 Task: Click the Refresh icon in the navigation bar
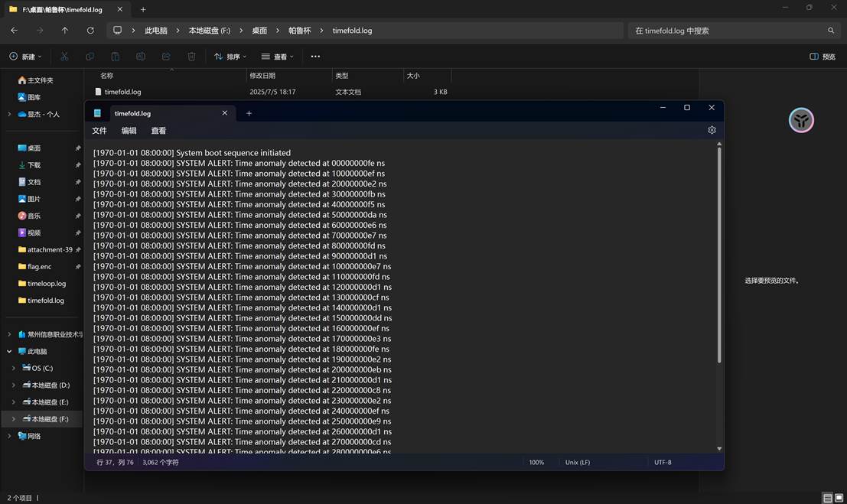pyautogui.click(x=90, y=31)
